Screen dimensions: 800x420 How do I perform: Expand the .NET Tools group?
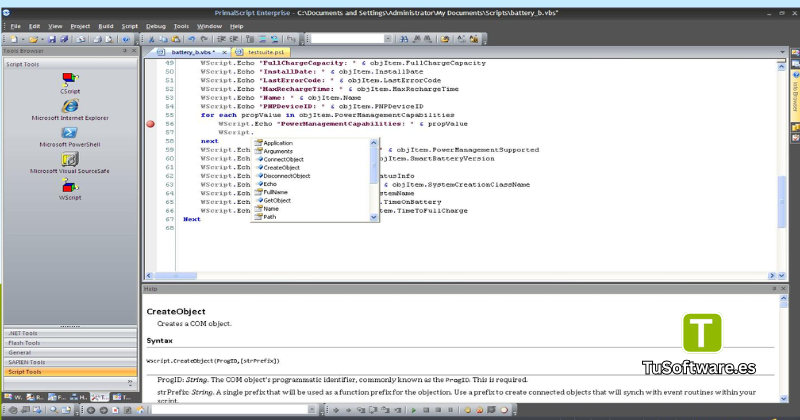click(70, 333)
